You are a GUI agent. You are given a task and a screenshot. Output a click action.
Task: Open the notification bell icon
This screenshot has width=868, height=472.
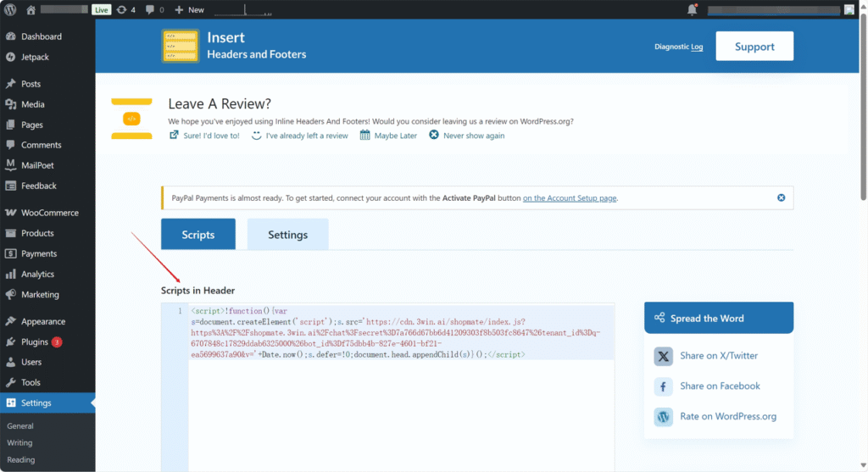point(692,9)
